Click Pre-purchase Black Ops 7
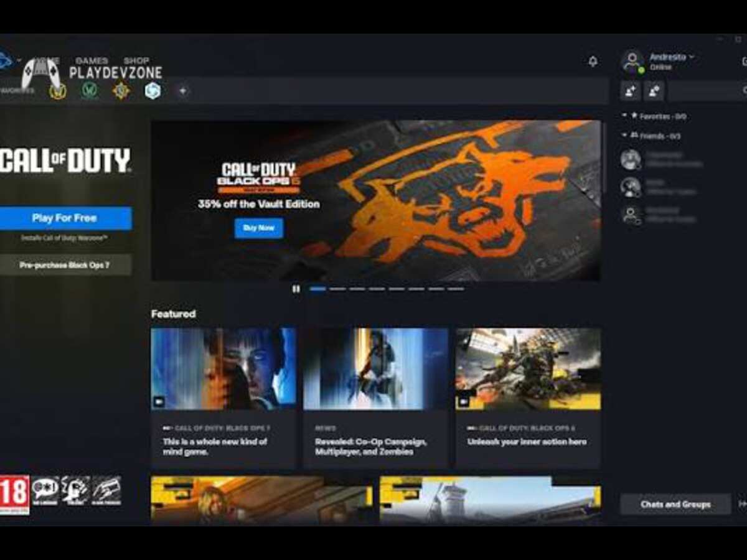The image size is (747, 560). click(65, 264)
